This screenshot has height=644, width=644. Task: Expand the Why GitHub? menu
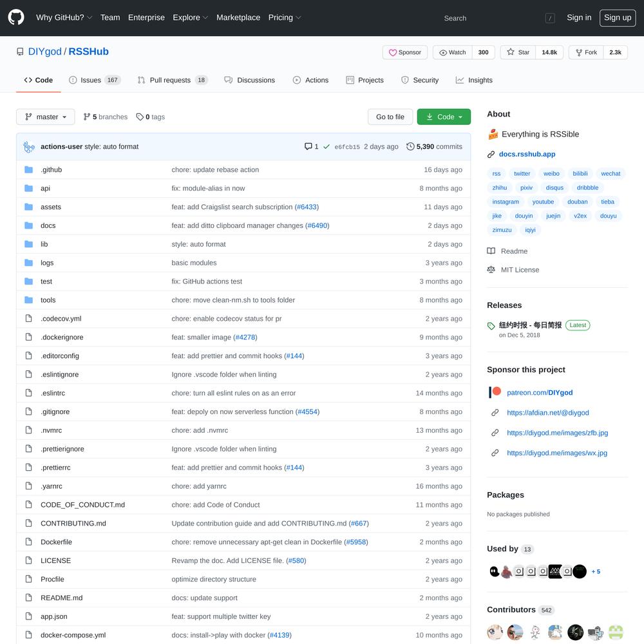pyautogui.click(x=64, y=17)
